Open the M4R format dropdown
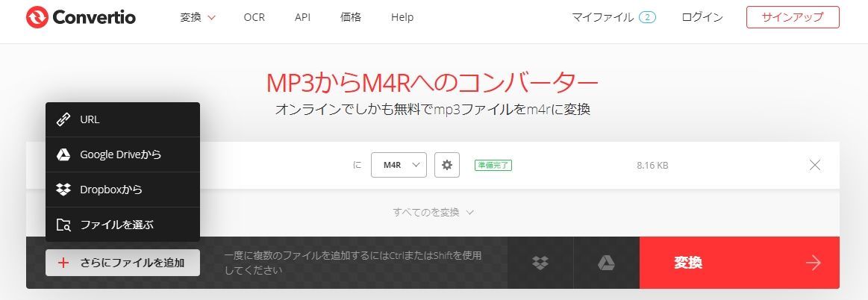The height and width of the screenshot is (300, 868). click(399, 165)
